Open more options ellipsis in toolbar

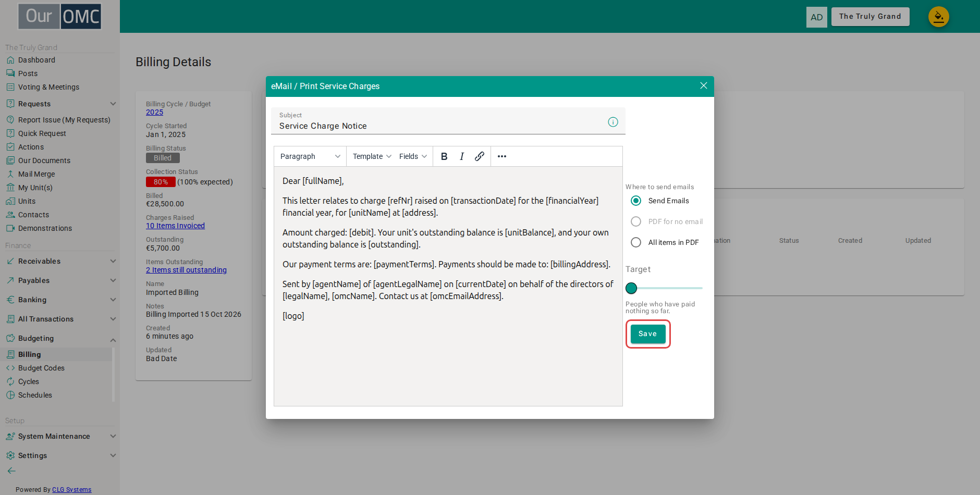502,156
